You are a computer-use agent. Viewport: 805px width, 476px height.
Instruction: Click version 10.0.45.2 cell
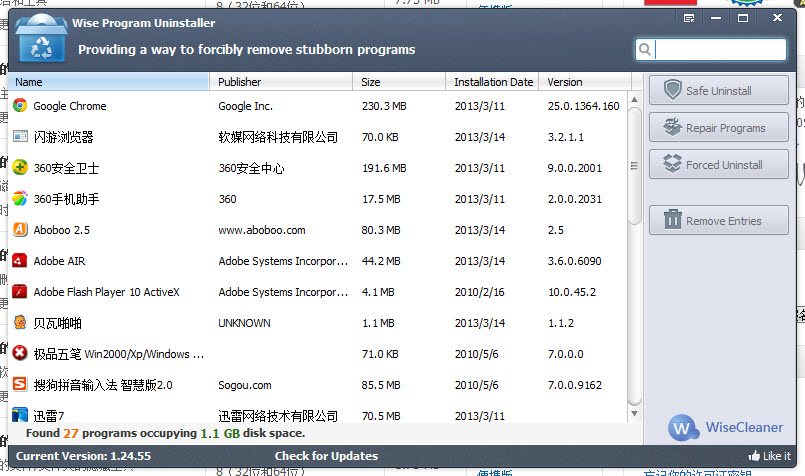coord(572,292)
